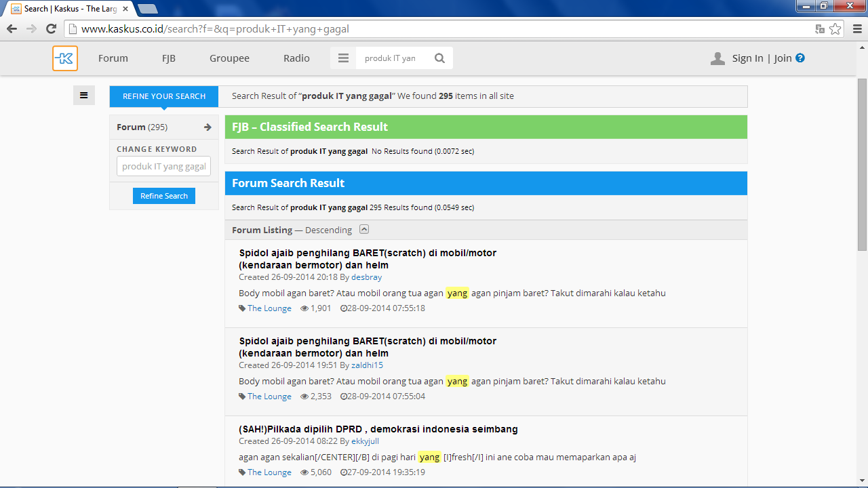Open author ekkyjull profile
The image size is (868, 488).
click(365, 441)
